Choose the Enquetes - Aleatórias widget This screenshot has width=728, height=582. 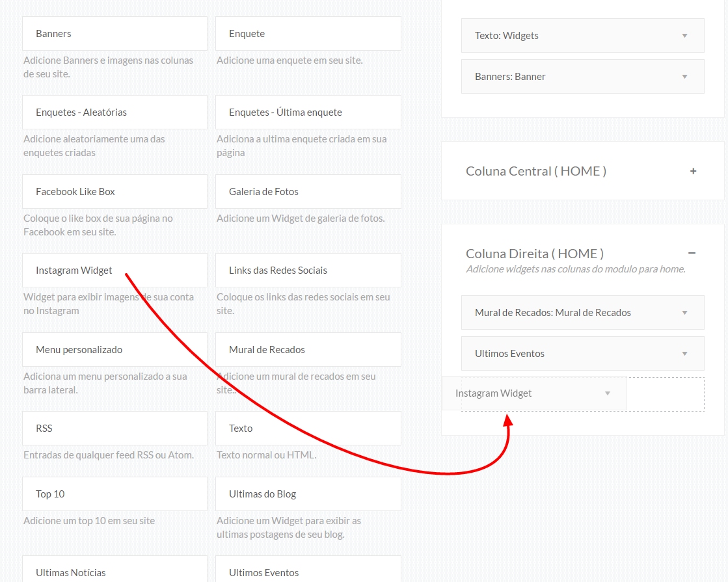115,112
